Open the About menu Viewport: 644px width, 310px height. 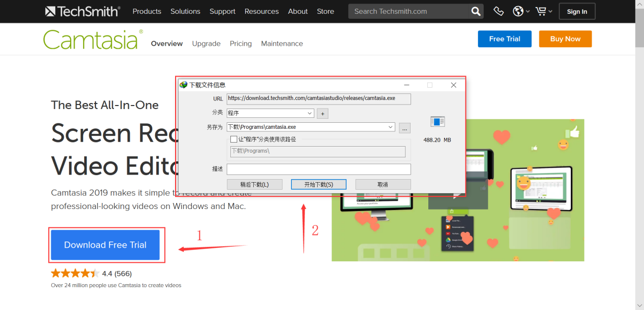tap(298, 11)
